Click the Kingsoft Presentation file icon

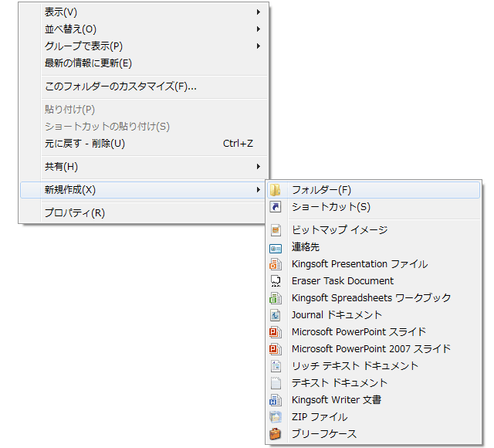(276, 264)
